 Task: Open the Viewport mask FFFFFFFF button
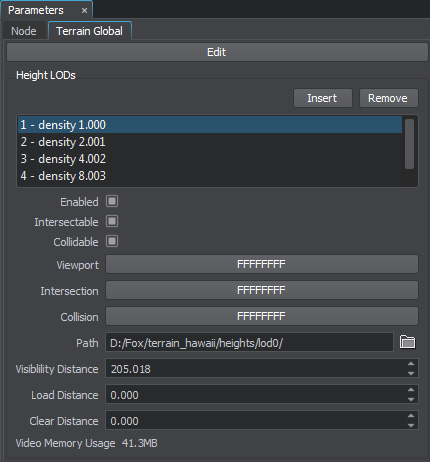tap(262, 264)
